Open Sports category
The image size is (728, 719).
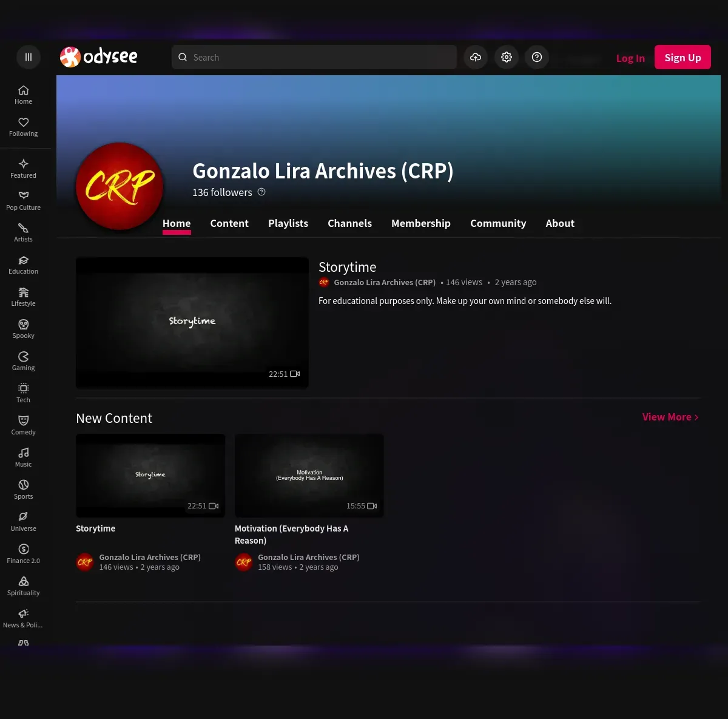(x=24, y=490)
